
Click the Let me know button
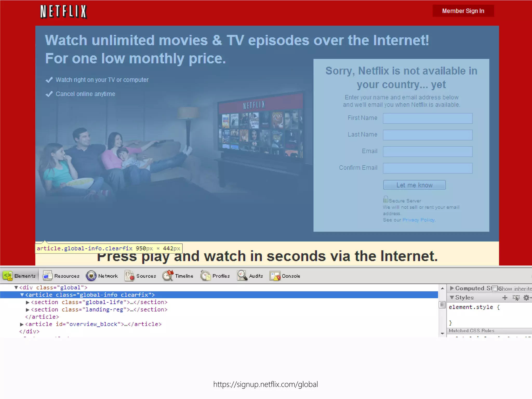[x=414, y=185]
